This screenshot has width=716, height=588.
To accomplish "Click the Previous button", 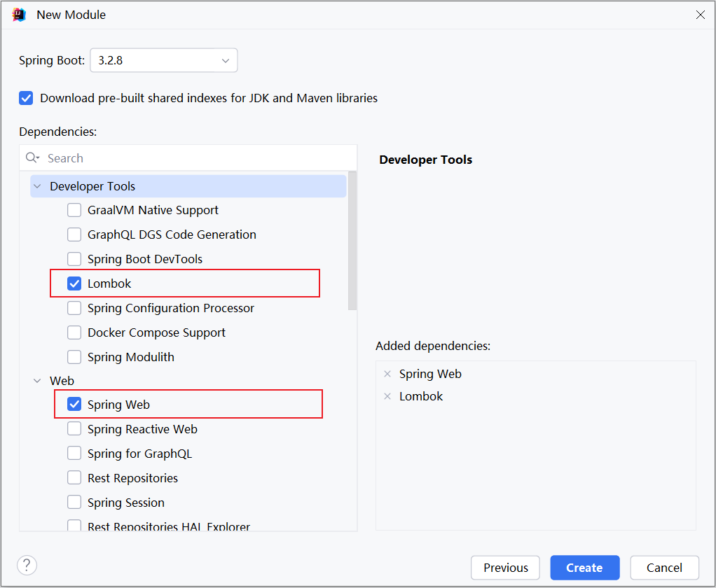I will [x=505, y=568].
